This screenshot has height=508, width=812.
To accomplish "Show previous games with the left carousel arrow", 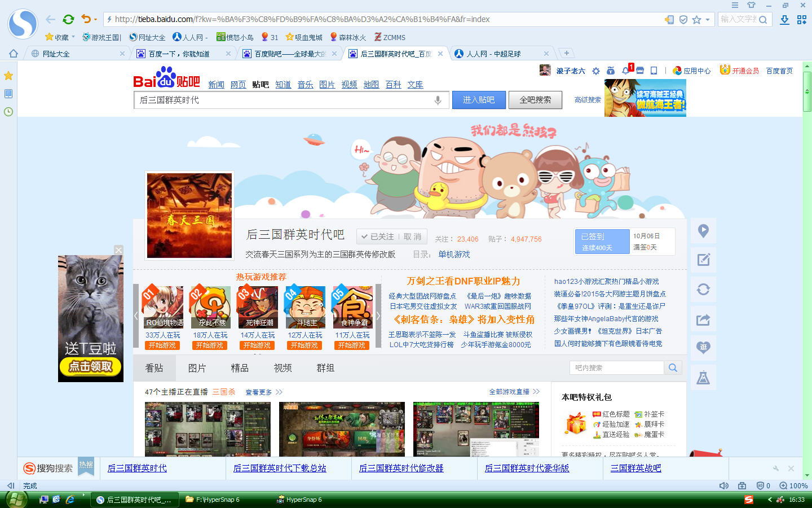I will click(x=136, y=316).
